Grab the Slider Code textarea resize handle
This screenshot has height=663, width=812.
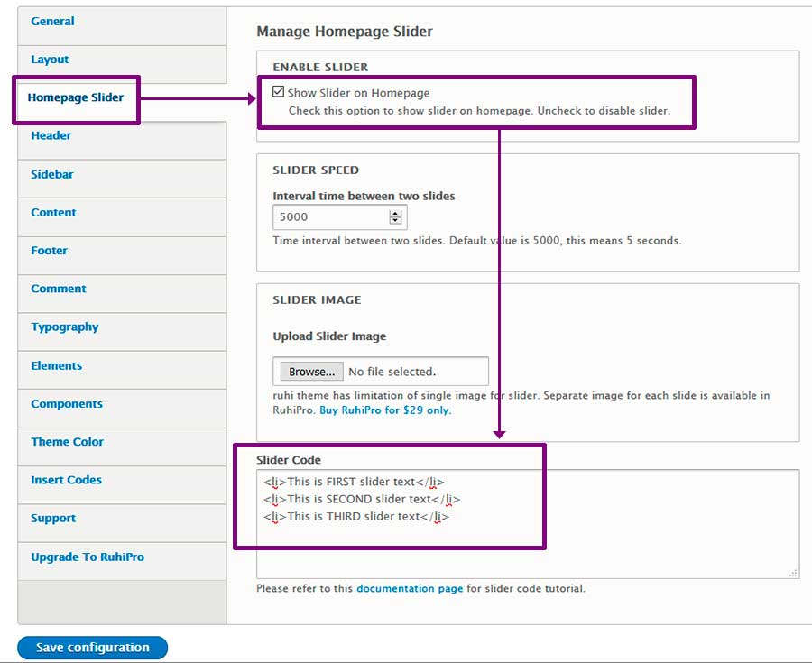793,572
